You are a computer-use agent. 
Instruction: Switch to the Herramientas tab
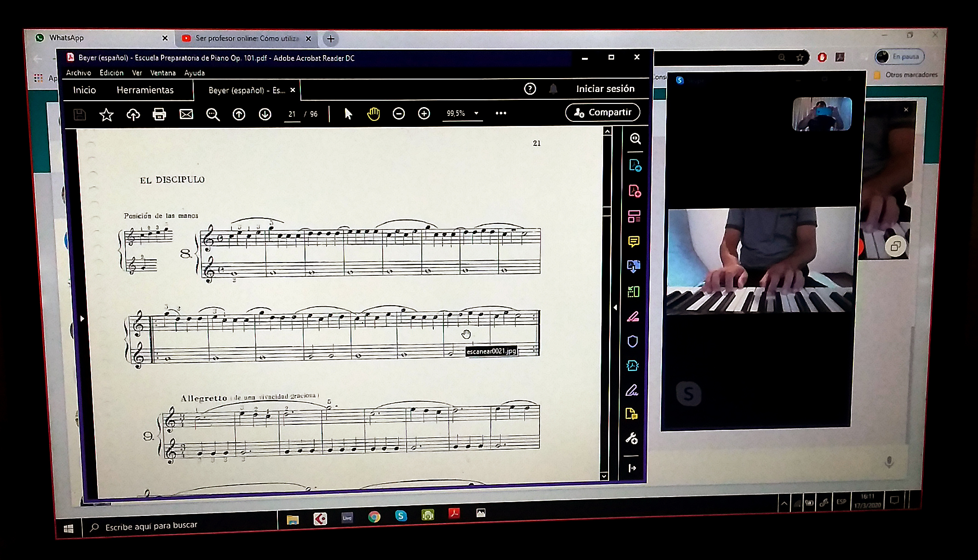click(145, 90)
